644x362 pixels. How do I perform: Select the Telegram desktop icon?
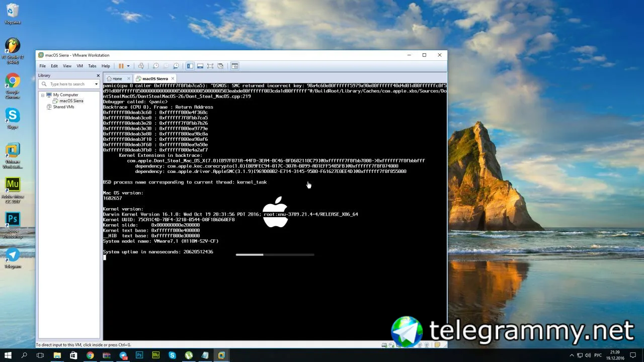click(13, 258)
